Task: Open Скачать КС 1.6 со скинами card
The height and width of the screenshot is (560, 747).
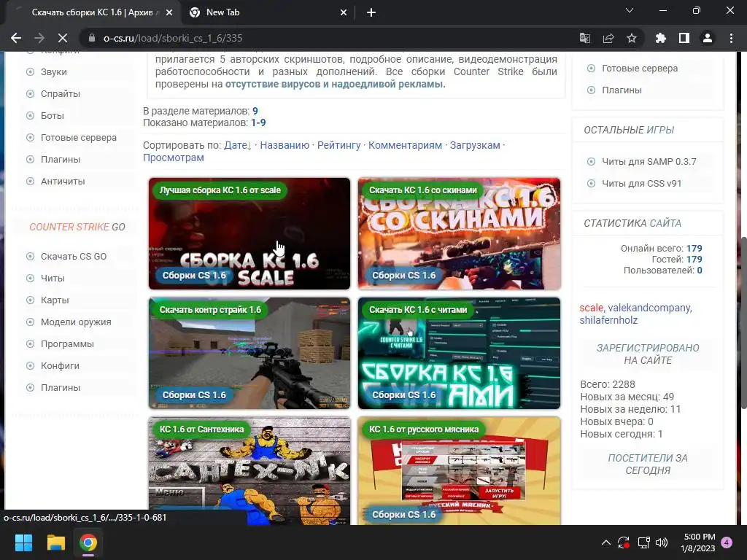Action: click(x=459, y=234)
